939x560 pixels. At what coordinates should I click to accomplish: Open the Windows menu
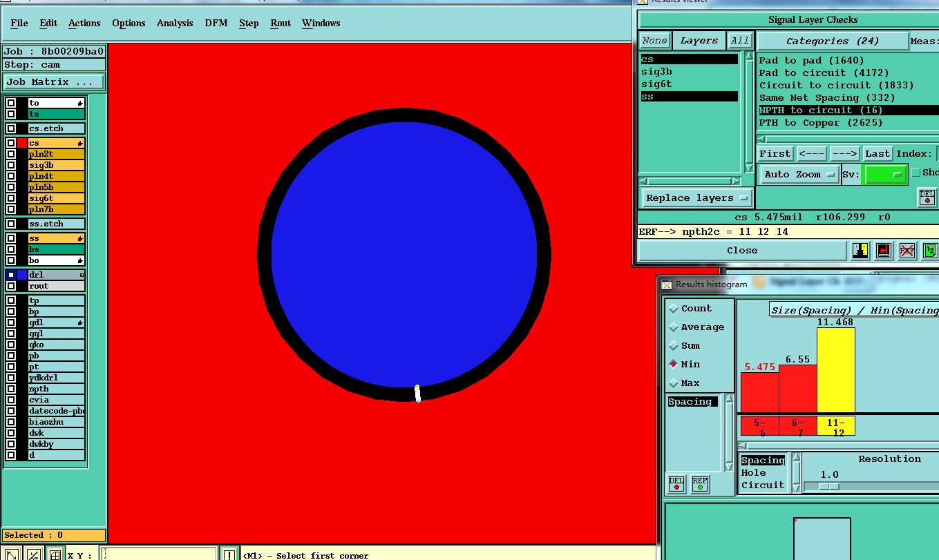[321, 23]
